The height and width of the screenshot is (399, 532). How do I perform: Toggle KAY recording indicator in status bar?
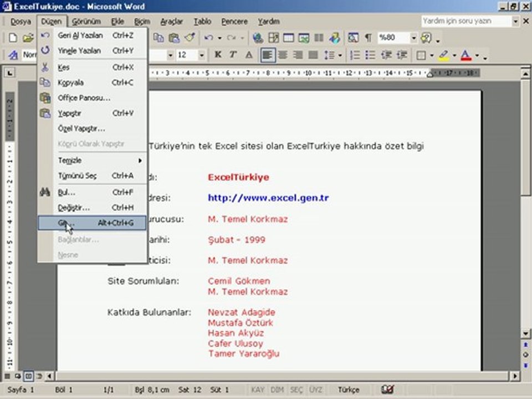point(258,390)
